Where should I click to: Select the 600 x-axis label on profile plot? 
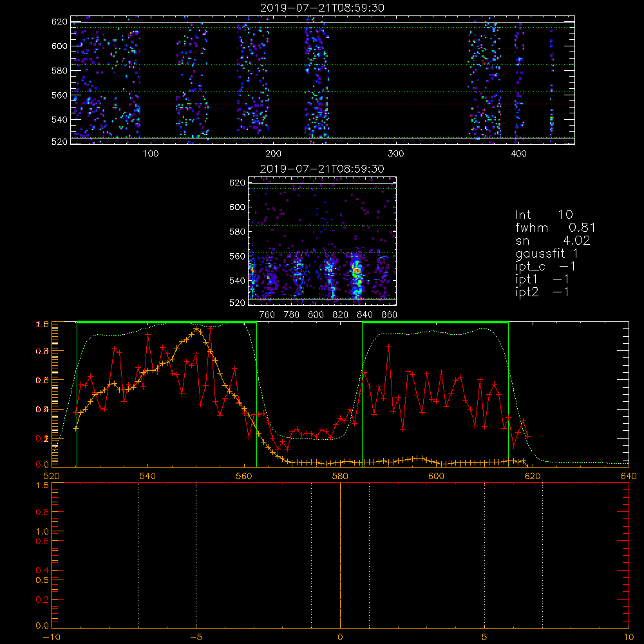pos(437,476)
